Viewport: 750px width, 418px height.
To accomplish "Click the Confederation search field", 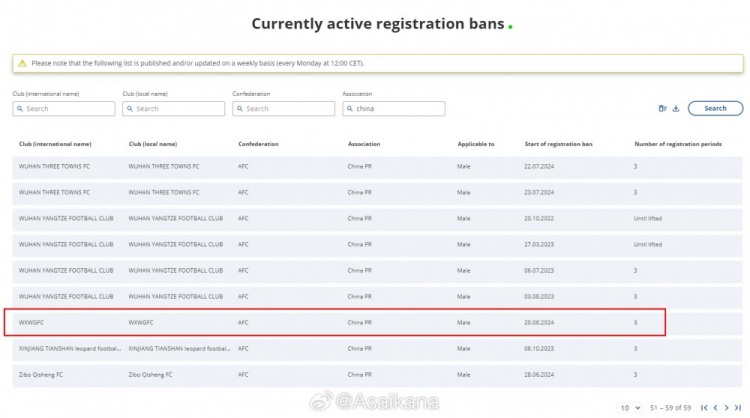I will click(x=284, y=109).
